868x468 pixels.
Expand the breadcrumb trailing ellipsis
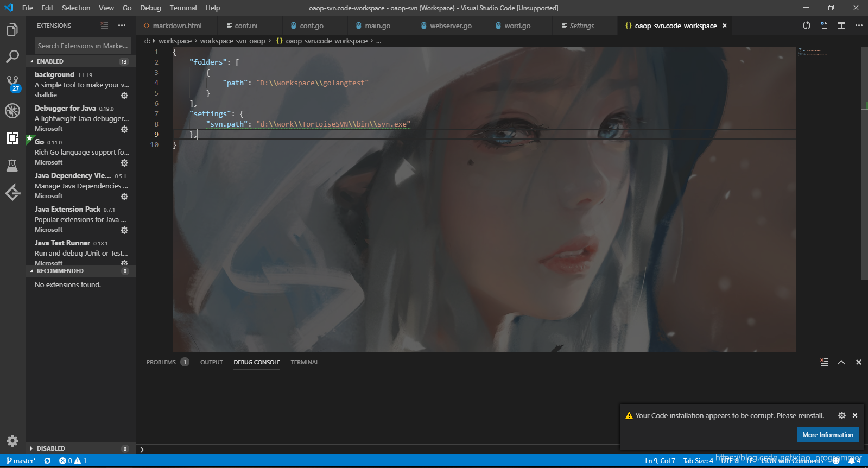pyautogui.click(x=378, y=41)
